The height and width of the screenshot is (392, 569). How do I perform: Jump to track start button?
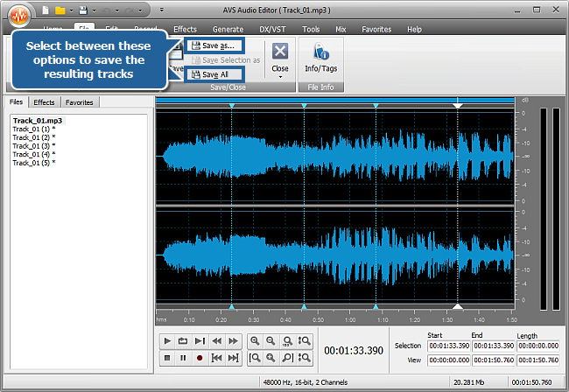(216, 358)
